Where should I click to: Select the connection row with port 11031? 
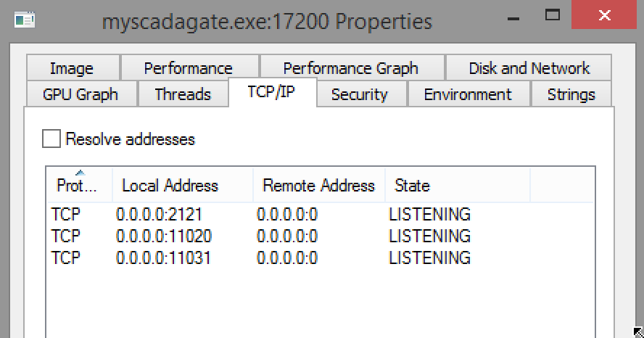(321, 257)
